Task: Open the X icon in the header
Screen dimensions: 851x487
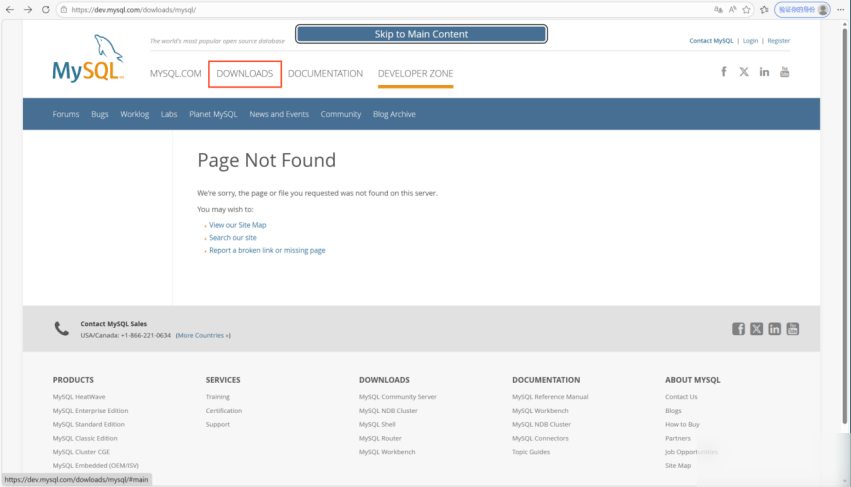Action: pos(744,72)
